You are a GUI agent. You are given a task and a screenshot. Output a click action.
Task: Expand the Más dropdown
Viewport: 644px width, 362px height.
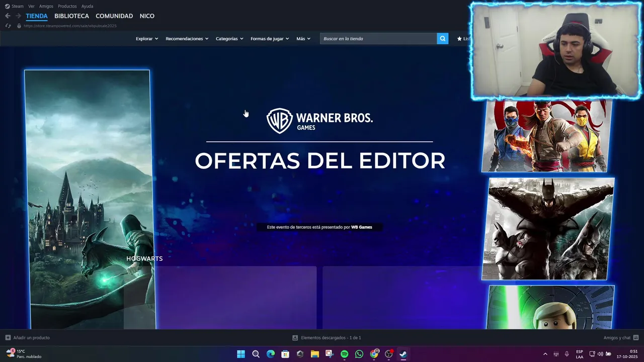click(303, 39)
